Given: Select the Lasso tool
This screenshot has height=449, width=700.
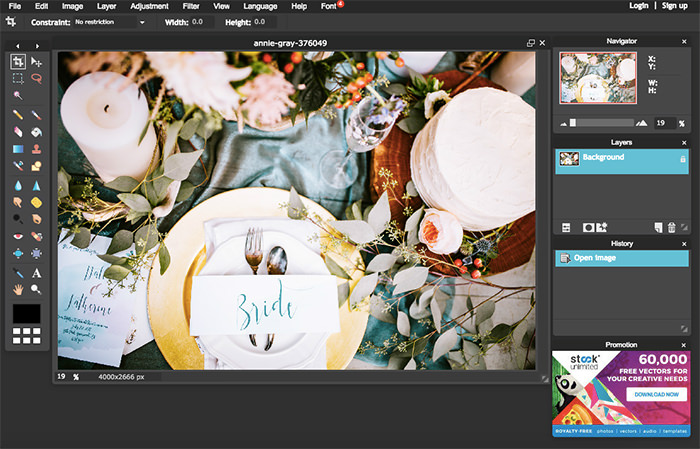Looking at the screenshot, I should click(x=37, y=78).
